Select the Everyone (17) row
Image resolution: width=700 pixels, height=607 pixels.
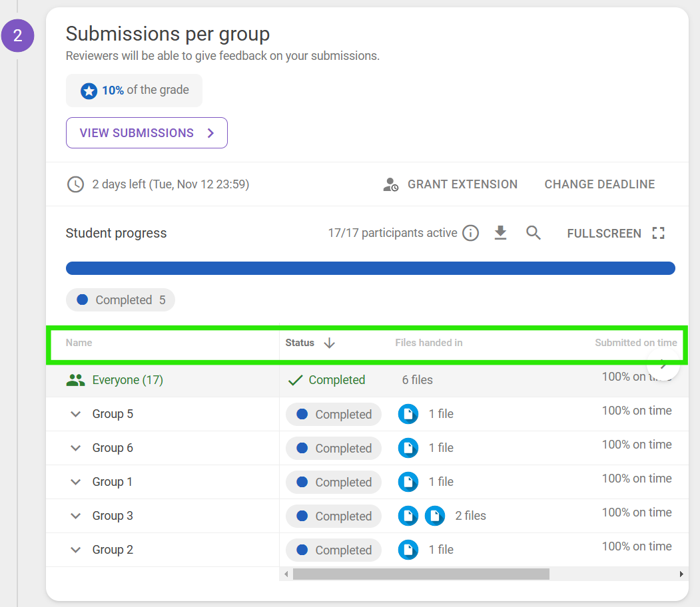pyautogui.click(x=127, y=380)
